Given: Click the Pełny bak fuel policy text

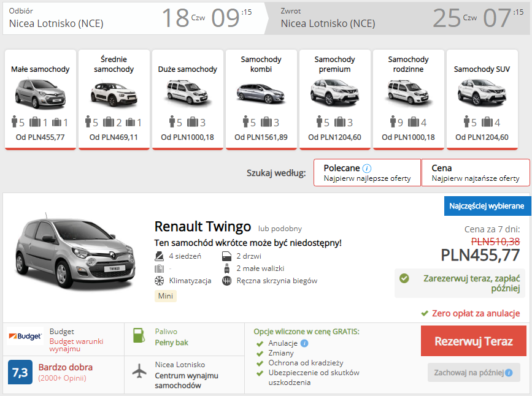Looking at the screenshot, I should pos(171,343).
